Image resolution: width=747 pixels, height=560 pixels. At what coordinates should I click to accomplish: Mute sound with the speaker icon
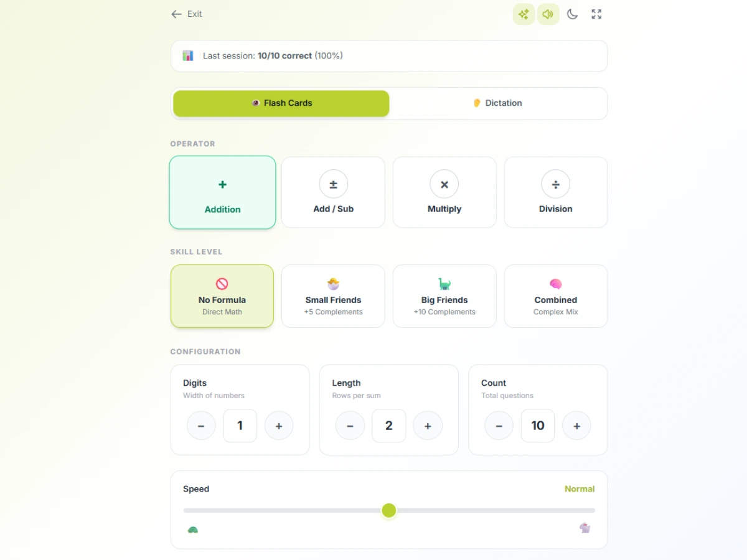tap(548, 14)
